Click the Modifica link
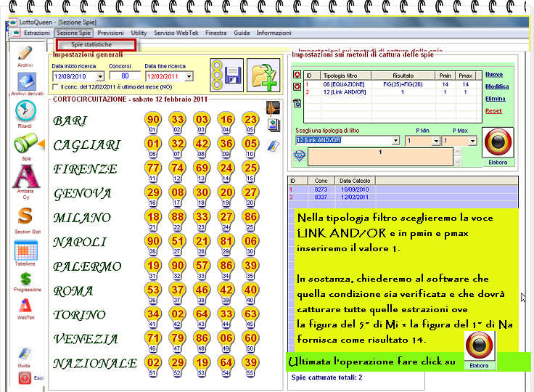 click(x=497, y=86)
